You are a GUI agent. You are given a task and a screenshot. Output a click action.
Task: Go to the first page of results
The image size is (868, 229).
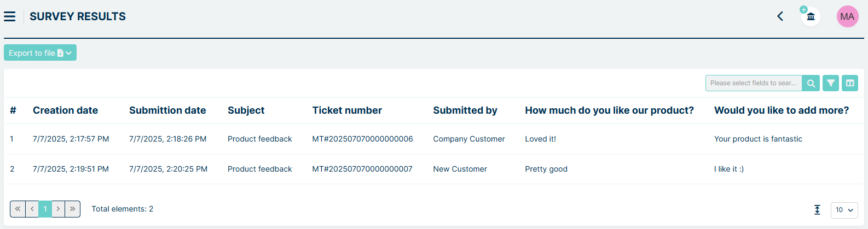pos(18,209)
